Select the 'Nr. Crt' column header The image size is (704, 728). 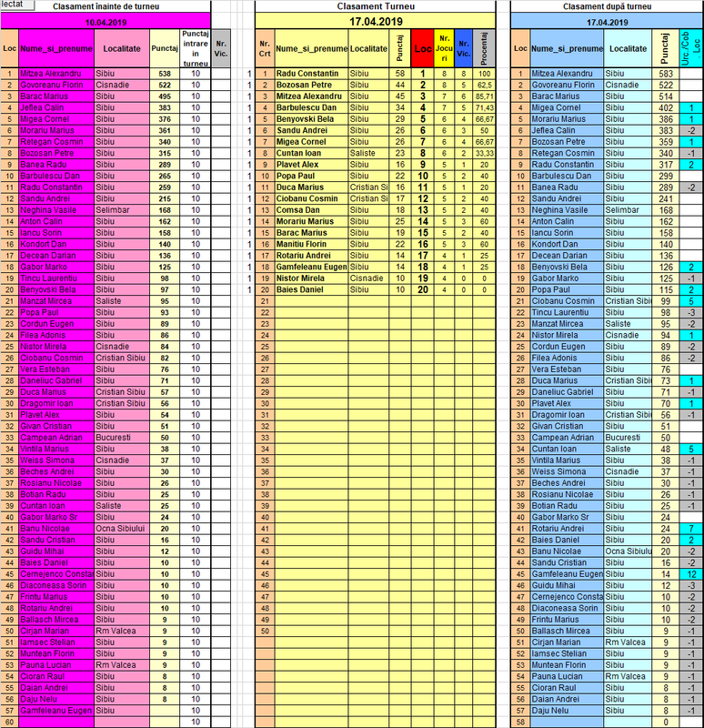coord(265,48)
